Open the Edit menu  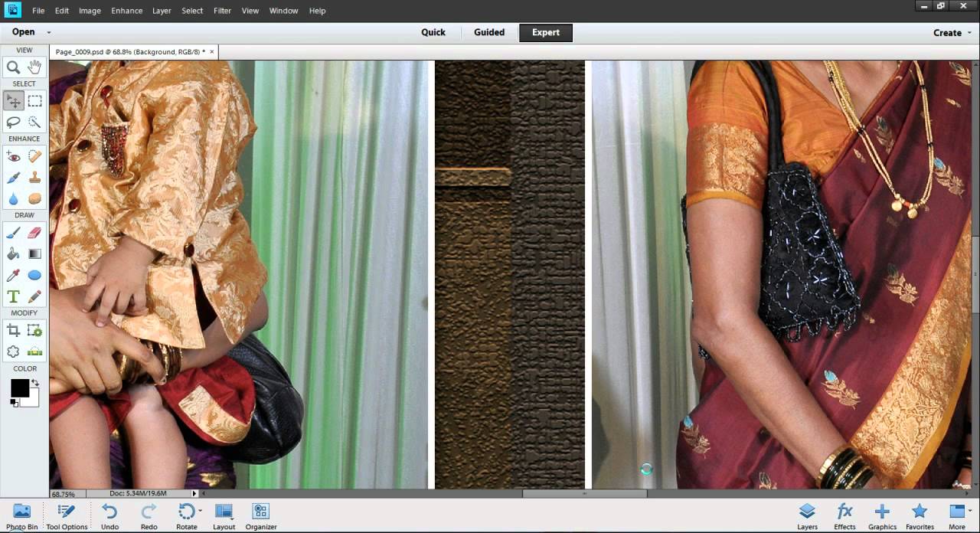[62, 11]
